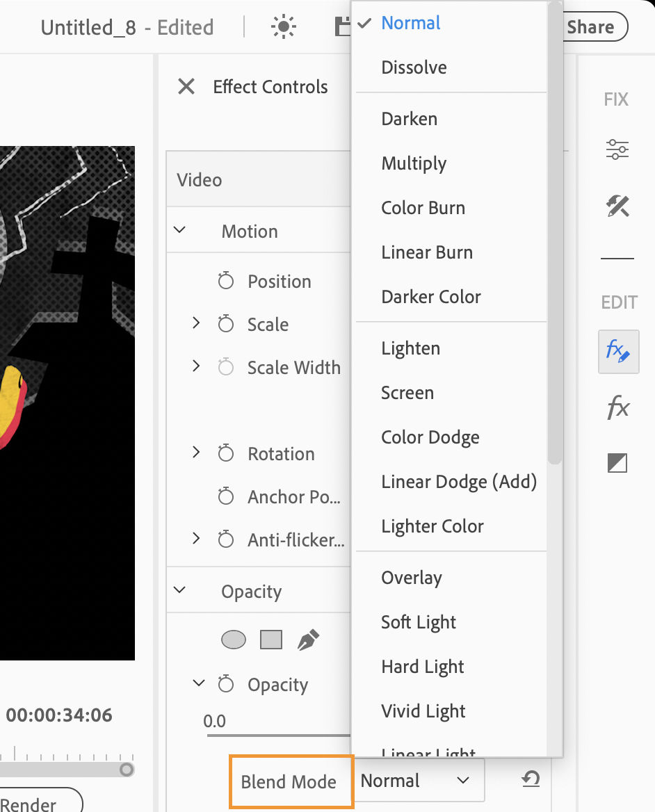655x812 pixels.
Task: Select Overlay from the blend mode list
Action: click(410, 578)
